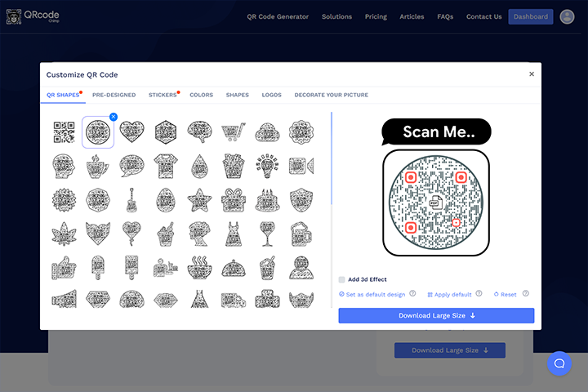Open help icon next to Apply default
This screenshot has width=588, height=392.
click(x=479, y=293)
